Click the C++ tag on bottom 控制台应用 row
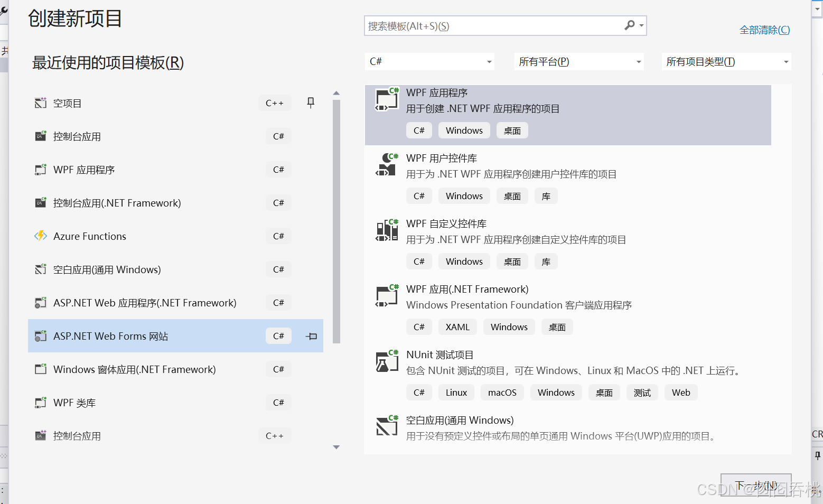This screenshot has width=823, height=504. click(x=275, y=436)
